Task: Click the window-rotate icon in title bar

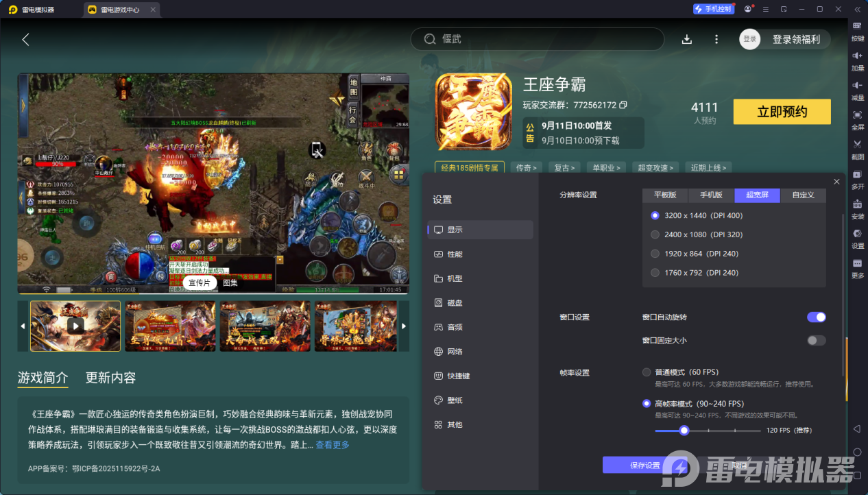Action: 783,10
